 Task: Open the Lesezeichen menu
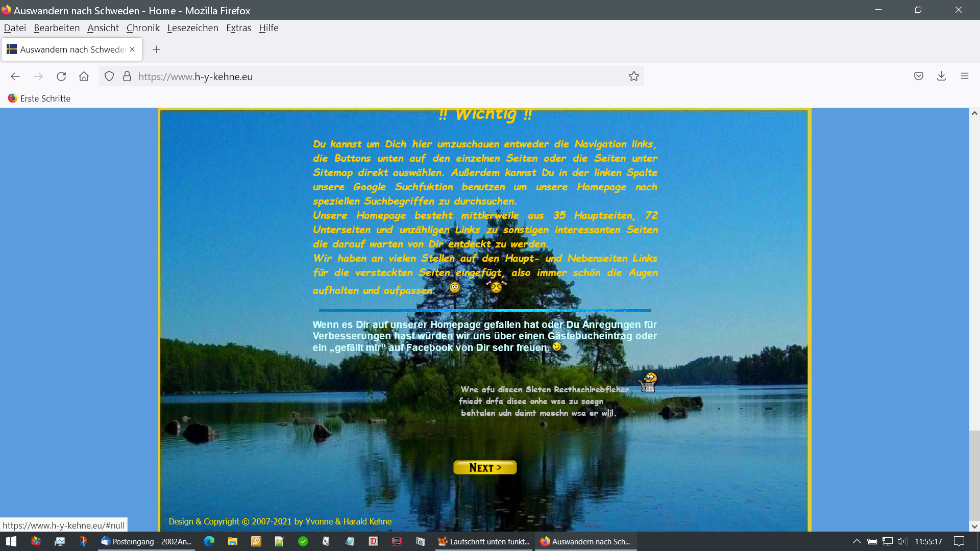click(x=192, y=28)
